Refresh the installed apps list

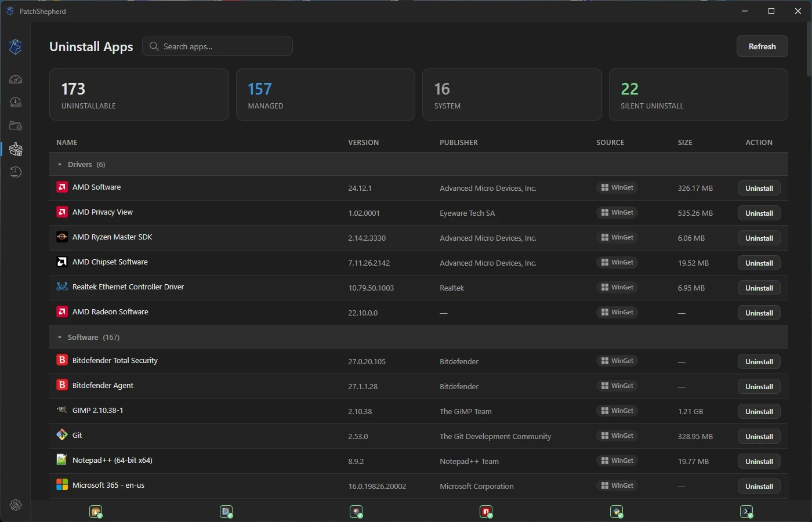(x=762, y=46)
